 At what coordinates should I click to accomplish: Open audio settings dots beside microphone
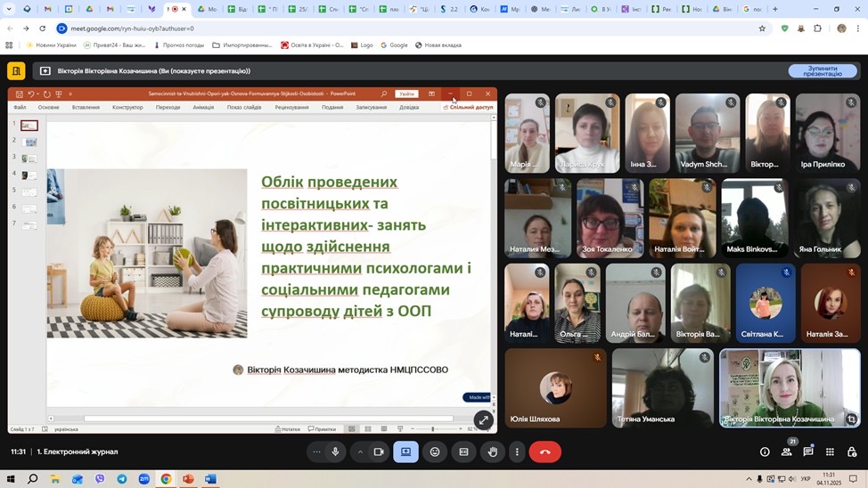point(315,451)
